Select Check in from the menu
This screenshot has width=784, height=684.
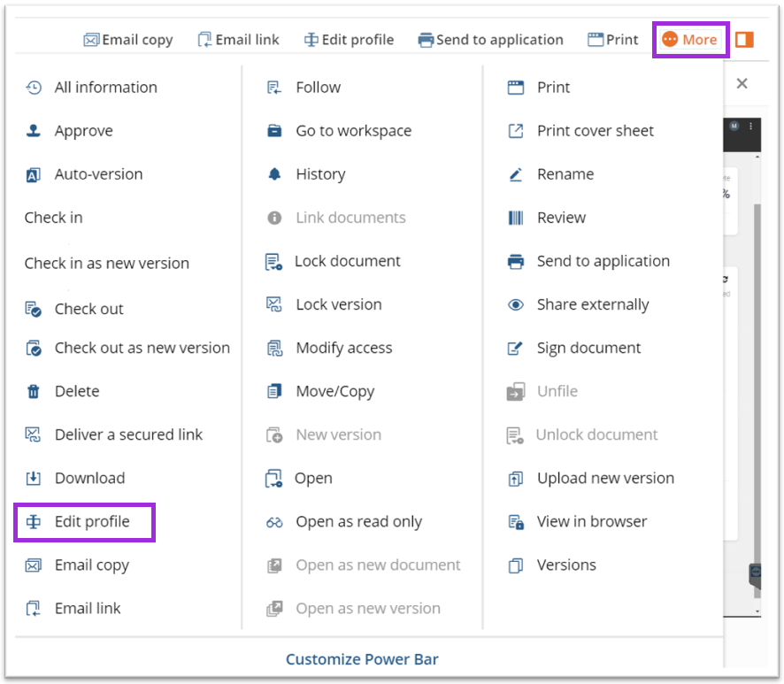coord(53,218)
